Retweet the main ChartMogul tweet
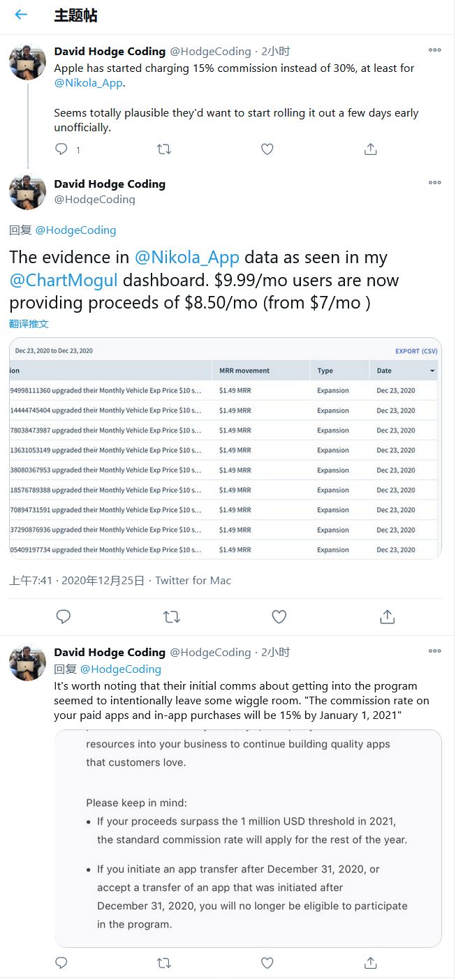 pos(171,616)
